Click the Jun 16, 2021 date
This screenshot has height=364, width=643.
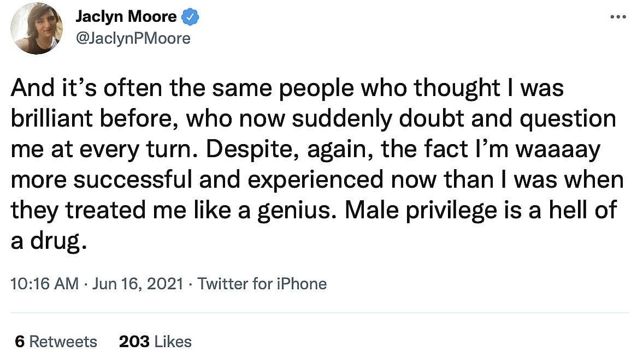pos(137,284)
